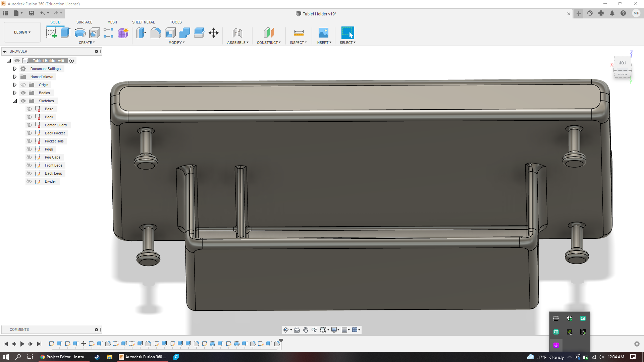
Task: Expand the Bodies folder
Action: tap(15, 93)
